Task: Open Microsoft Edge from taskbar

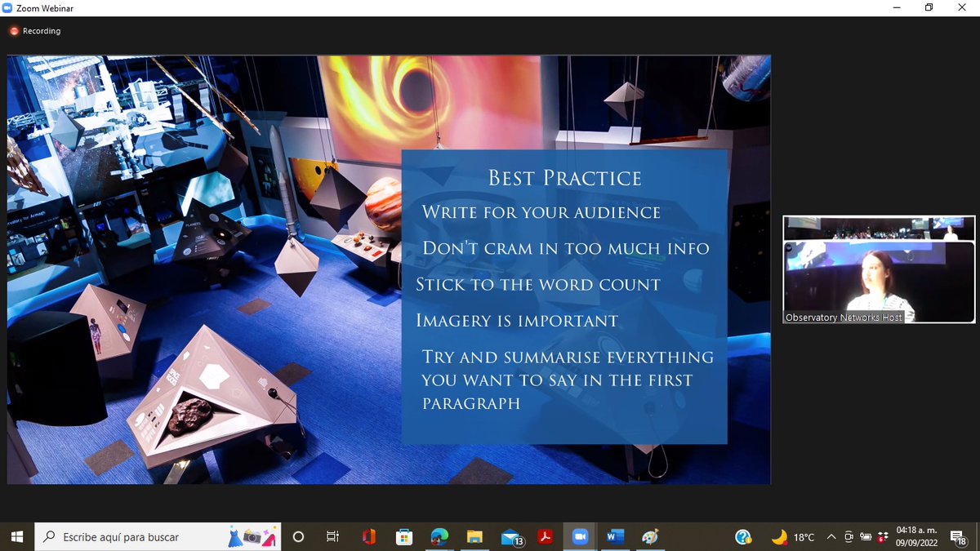Action: [439, 537]
